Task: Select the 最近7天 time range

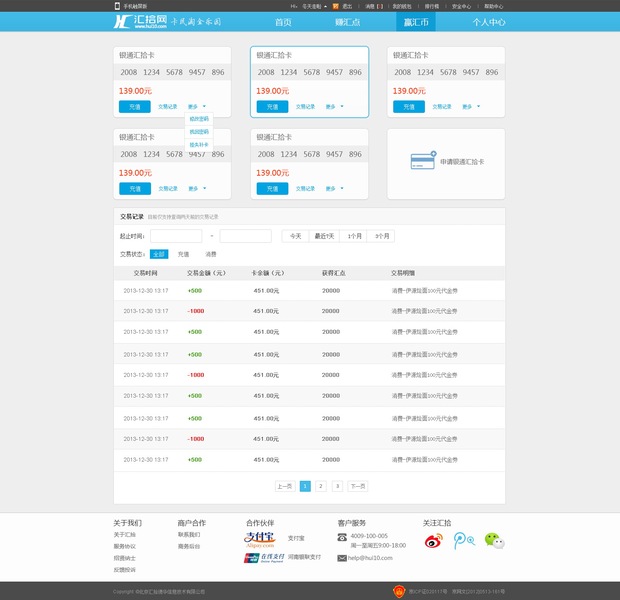Action: click(x=324, y=236)
